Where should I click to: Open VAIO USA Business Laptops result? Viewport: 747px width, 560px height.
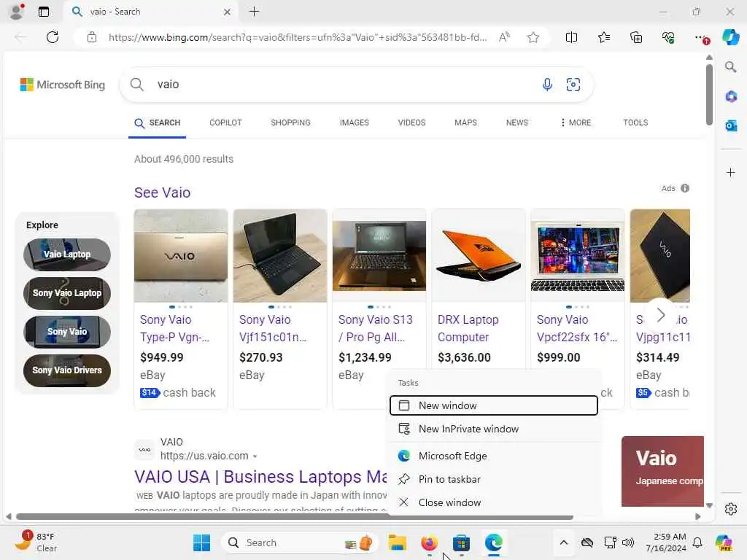point(260,477)
